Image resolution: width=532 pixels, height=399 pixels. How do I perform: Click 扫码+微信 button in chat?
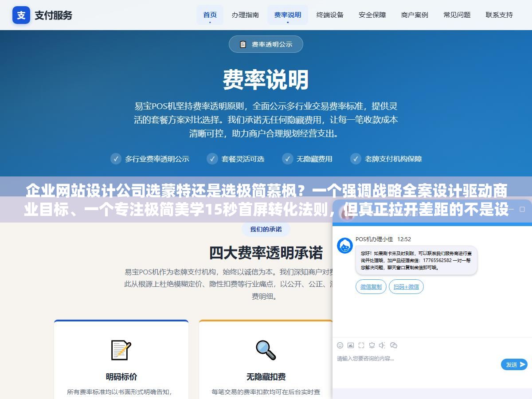tap(406, 287)
